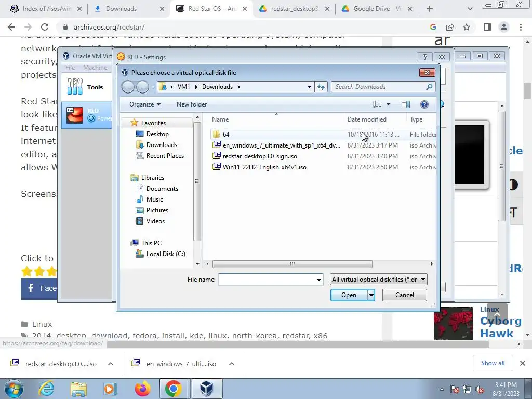532x399 pixels.
Task: Go forward with dialog forward arrow
Action: pyautogui.click(x=142, y=87)
